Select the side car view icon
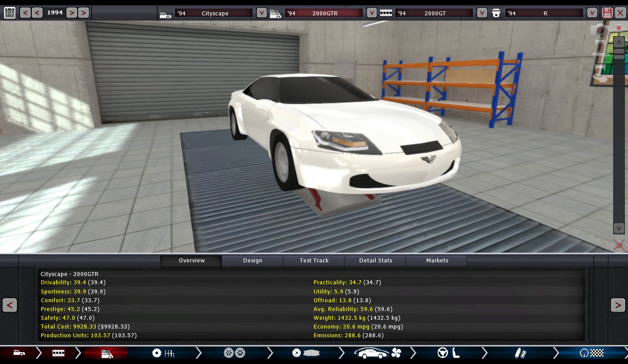 600,54
